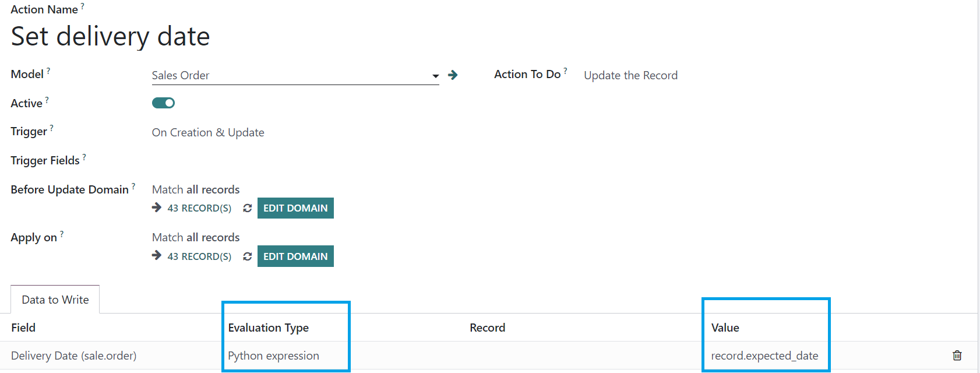Click Edit Domain under Apply on
The height and width of the screenshot is (373, 980).
click(295, 256)
